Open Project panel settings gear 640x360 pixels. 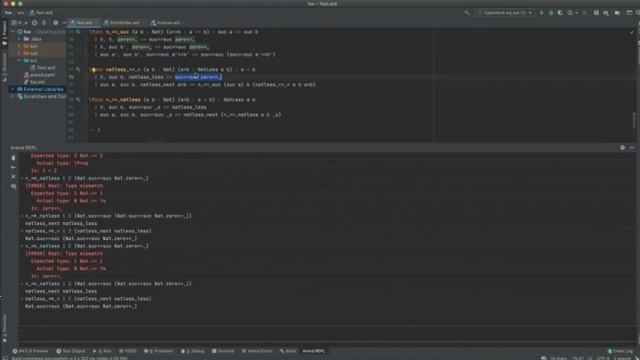(56, 23)
